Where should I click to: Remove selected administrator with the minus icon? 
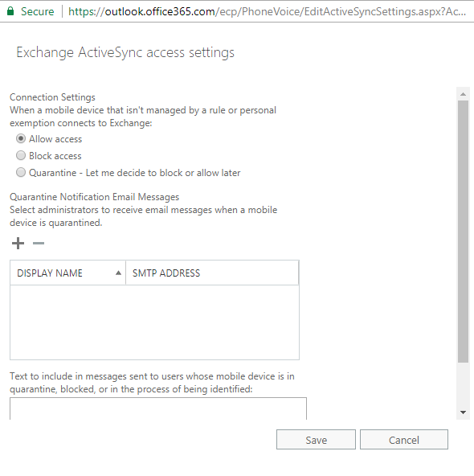(x=39, y=243)
